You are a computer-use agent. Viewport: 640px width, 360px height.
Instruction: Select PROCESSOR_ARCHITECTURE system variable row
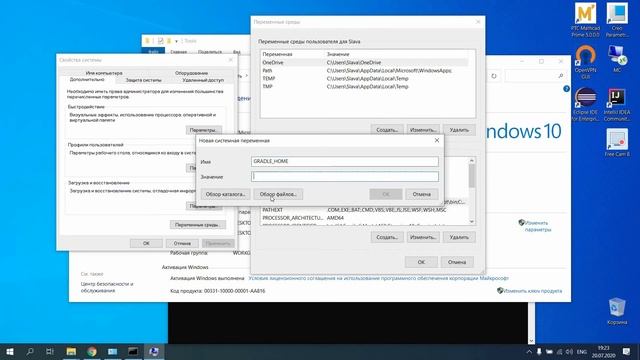[x=364, y=218]
